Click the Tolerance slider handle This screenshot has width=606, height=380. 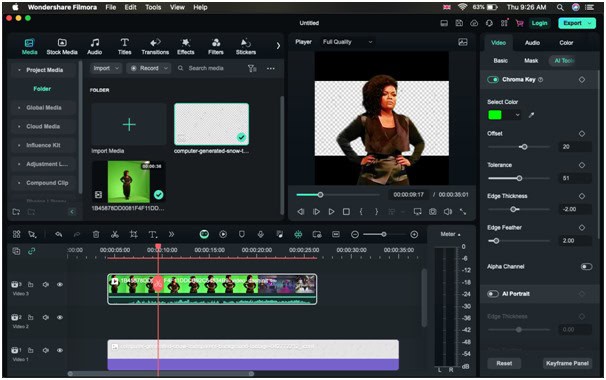coord(519,178)
